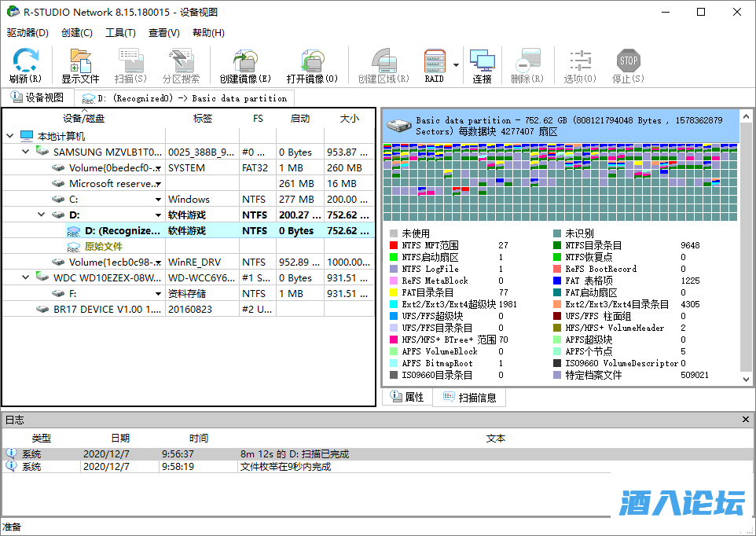
Task: Switch to the 扫描信息 tab
Action: 469,398
